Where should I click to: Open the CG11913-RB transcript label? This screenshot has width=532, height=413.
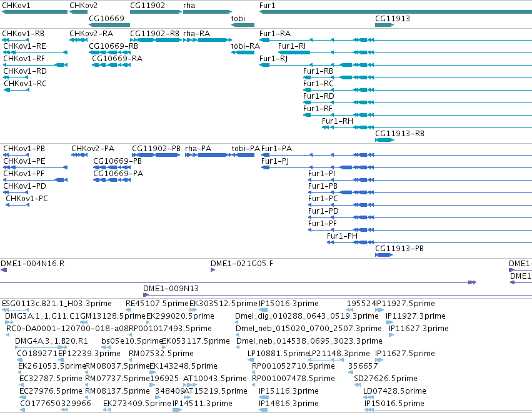point(399,134)
